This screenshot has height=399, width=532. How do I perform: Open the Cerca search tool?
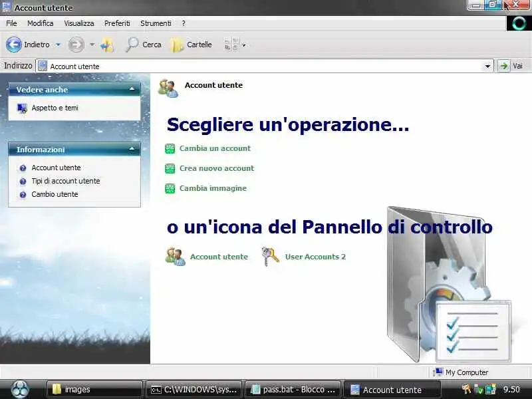point(144,45)
